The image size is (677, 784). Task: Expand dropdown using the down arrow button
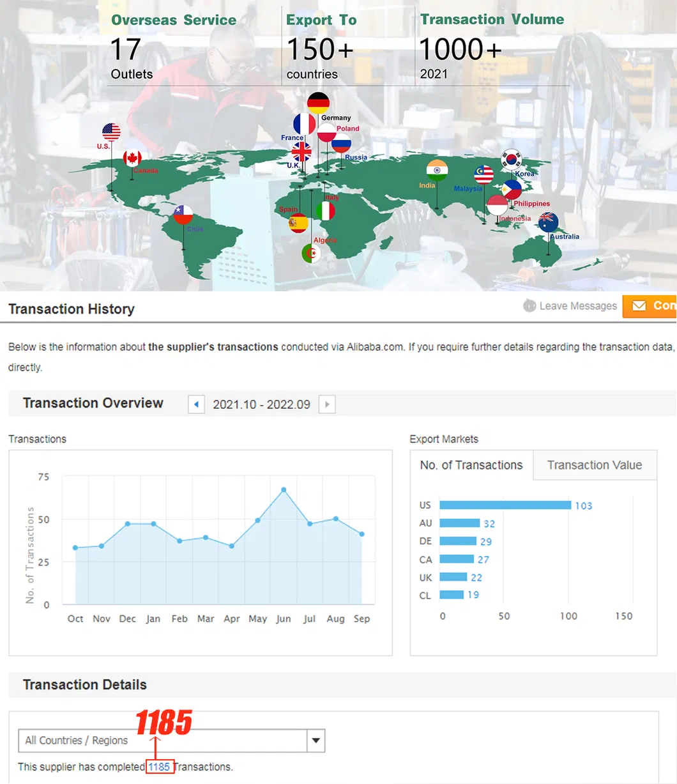coord(316,741)
